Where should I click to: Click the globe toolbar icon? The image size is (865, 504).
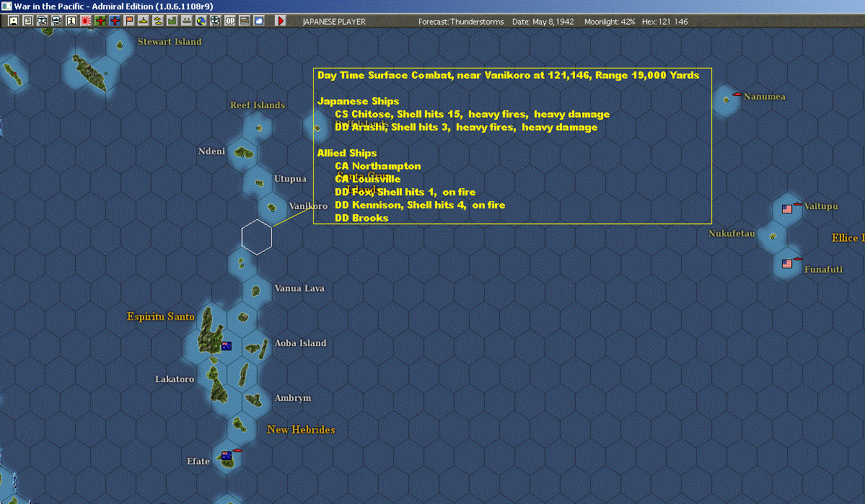coord(201,21)
